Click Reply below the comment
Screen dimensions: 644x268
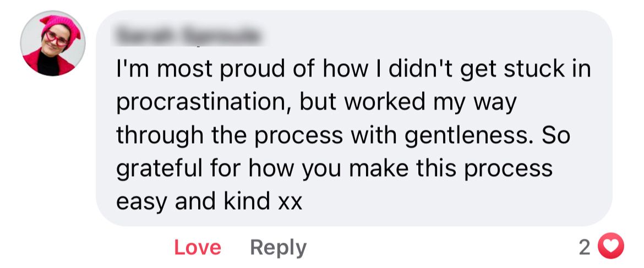pos(278,248)
